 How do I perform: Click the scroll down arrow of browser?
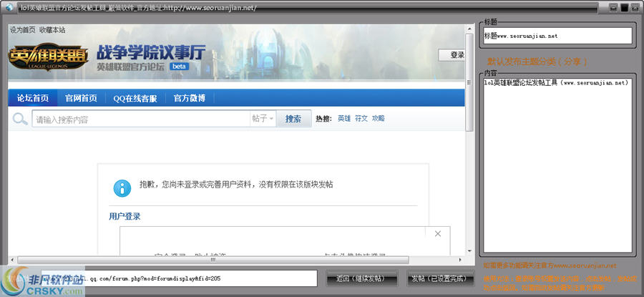tap(469, 250)
